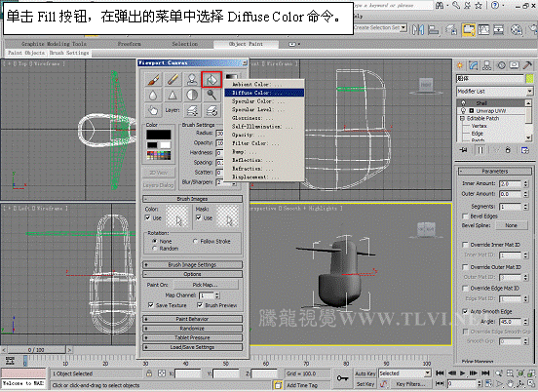
Task: Click the Configure Modifier Sets icon
Action: coord(525,150)
